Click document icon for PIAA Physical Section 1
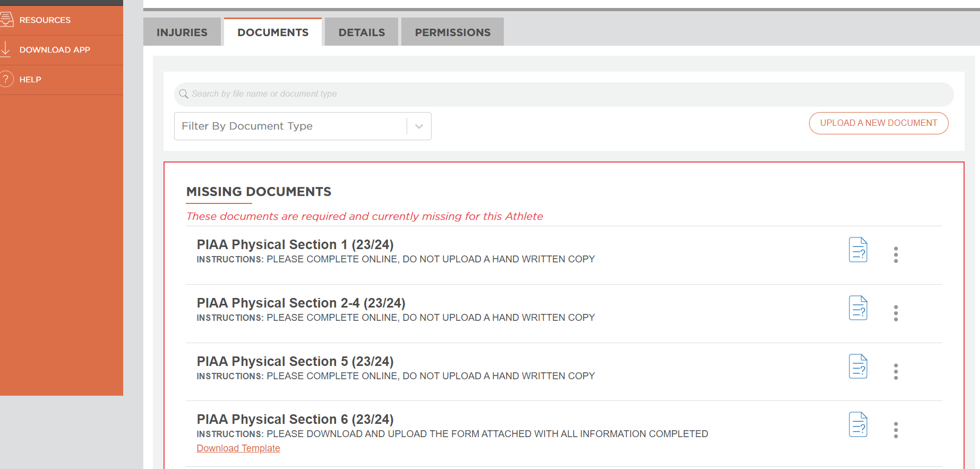980x469 pixels. pos(858,250)
